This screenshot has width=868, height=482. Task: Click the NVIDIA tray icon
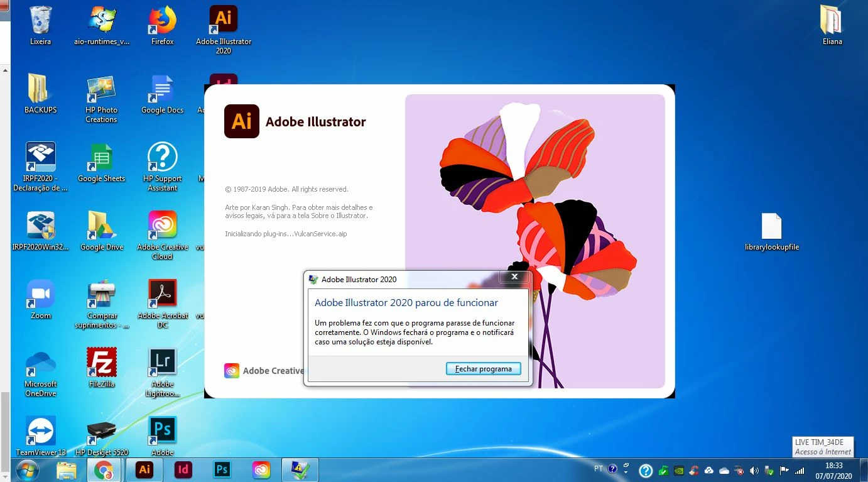pos(678,470)
